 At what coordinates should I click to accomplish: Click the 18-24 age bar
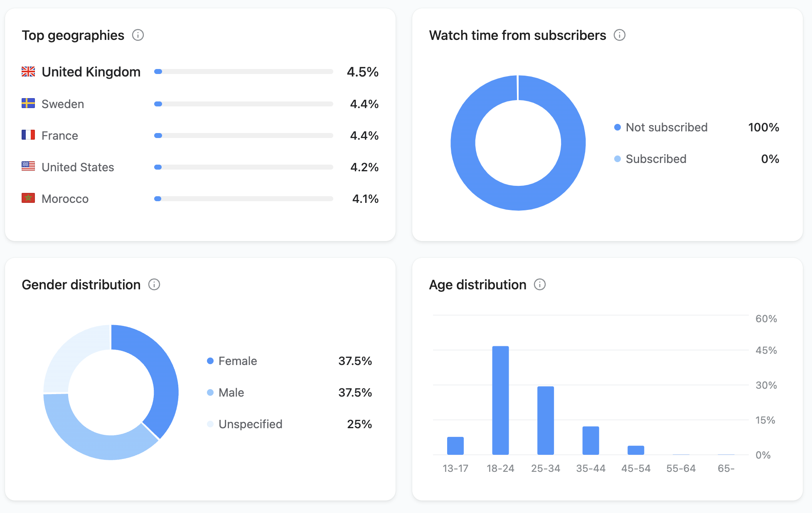pos(500,400)
